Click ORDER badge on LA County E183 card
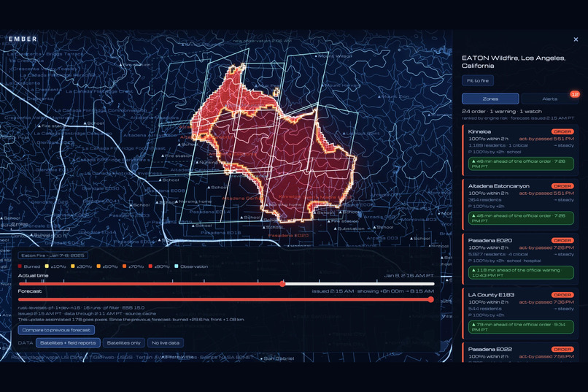The image size is (588, 392). coord(562,295)
